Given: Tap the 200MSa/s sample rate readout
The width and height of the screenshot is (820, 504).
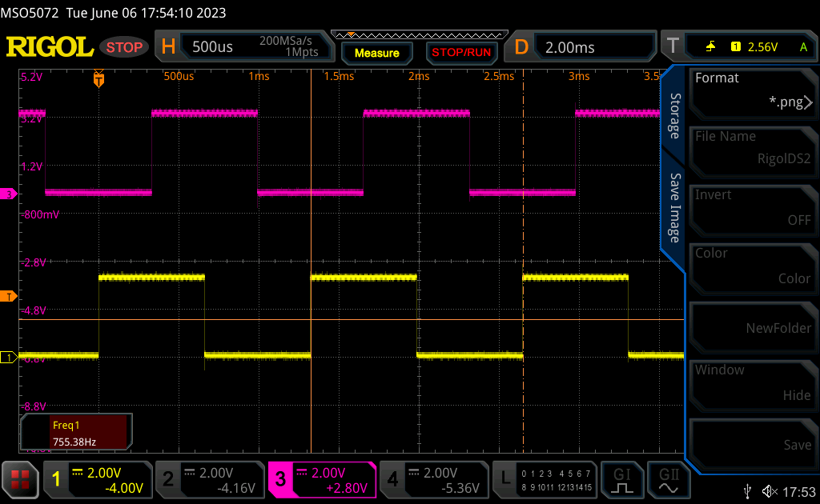Looking at the screenshot, I should coord(286,41).
